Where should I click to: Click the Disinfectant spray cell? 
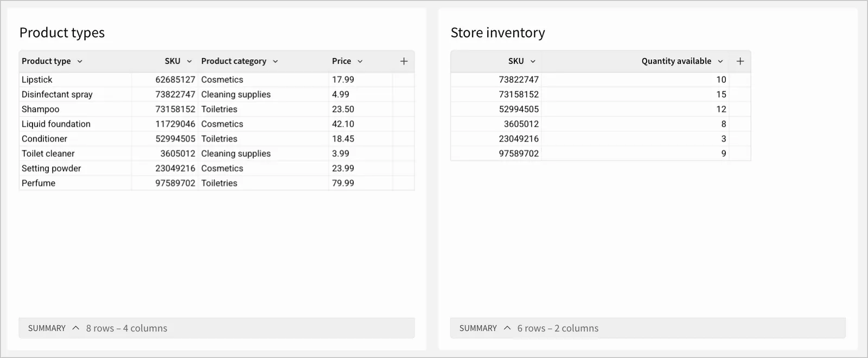[75, 94]
